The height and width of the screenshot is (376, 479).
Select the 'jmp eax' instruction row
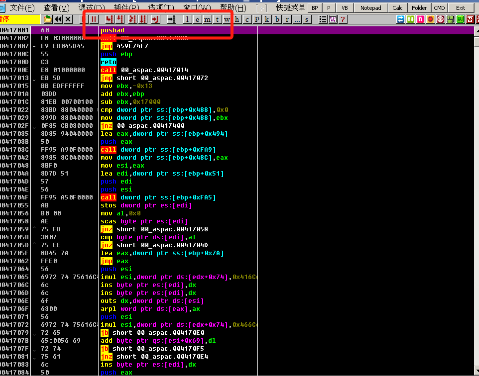(237, 261)
